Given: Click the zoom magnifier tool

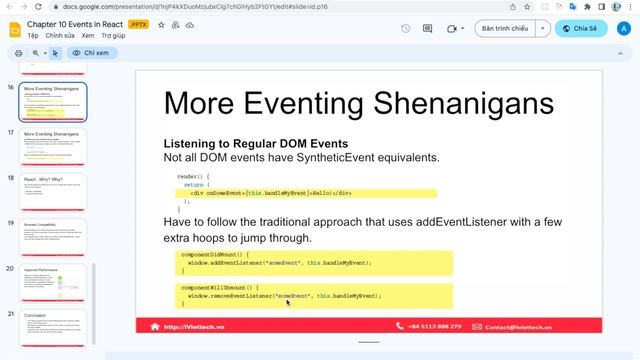Looking at the screenshot, I should pos(36,53).
